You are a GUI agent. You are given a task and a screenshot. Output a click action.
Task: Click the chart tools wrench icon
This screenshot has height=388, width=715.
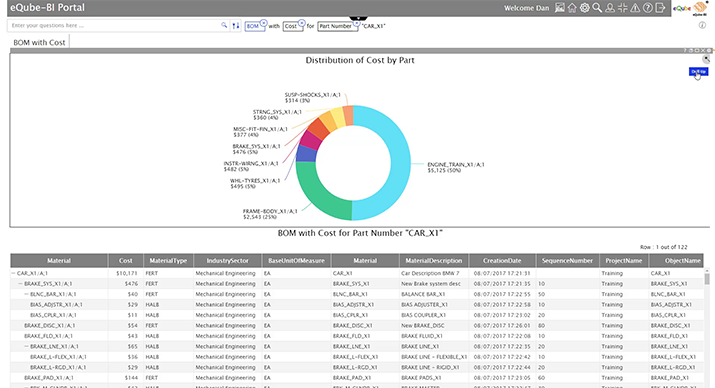706,59
